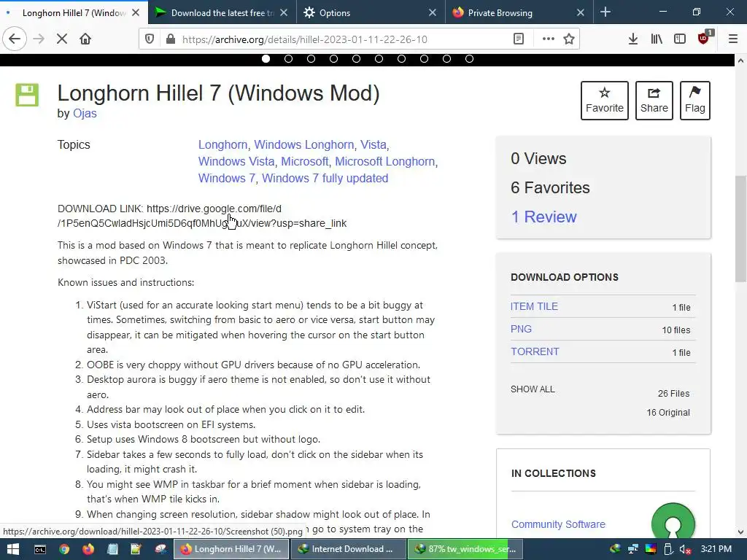The width and height of the screenshot is (747, 560).
Task: Close the Private Browsing tab
Action: (x=580, y=13)
